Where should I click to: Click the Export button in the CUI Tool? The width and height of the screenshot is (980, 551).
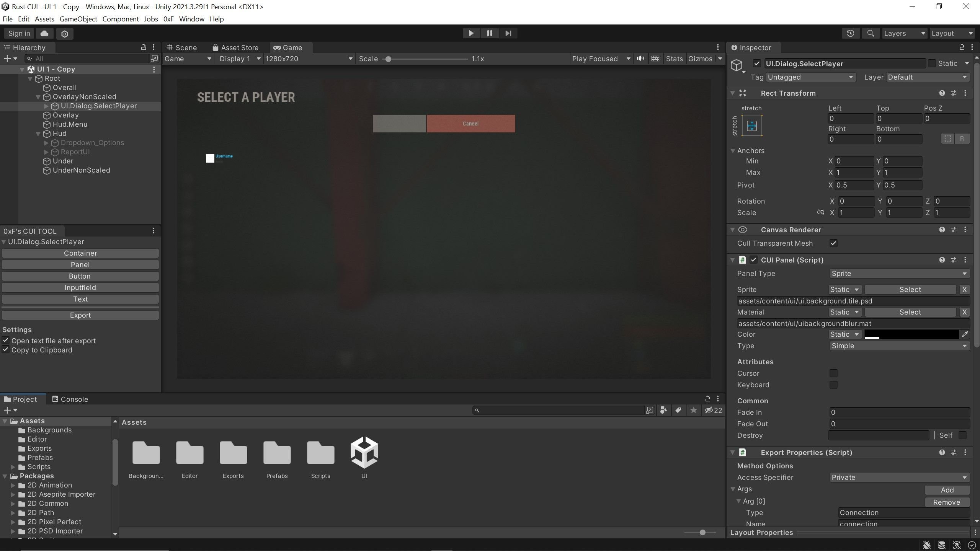pyautogui.click(x=80, y=315)
